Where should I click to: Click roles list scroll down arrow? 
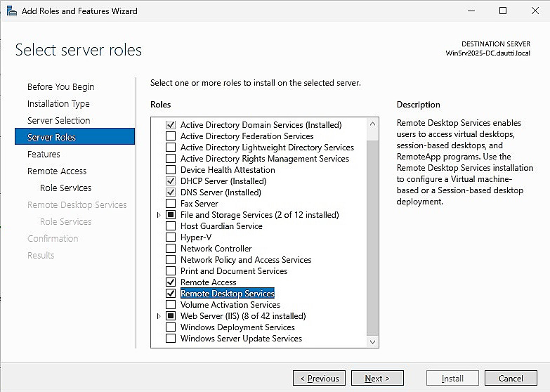click(372, 342)
